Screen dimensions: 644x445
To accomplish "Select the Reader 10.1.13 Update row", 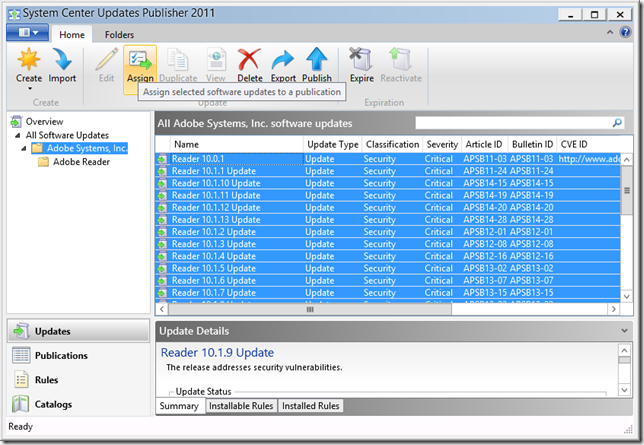I will [x=388, y=220].
